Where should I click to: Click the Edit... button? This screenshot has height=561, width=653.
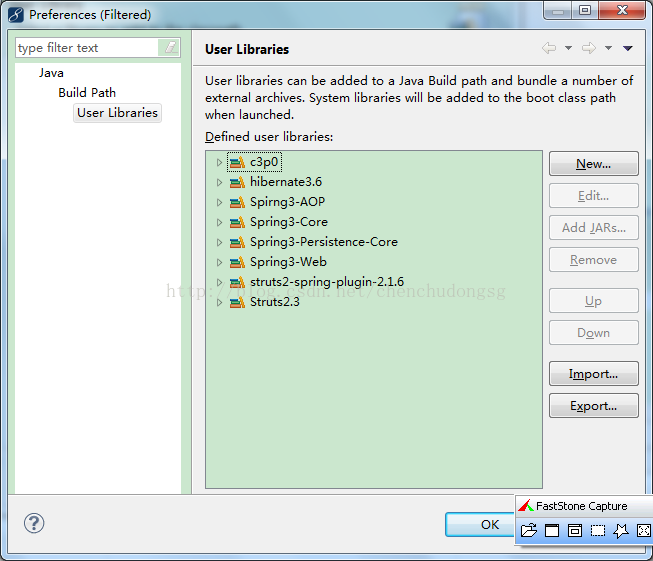(593, 196)
